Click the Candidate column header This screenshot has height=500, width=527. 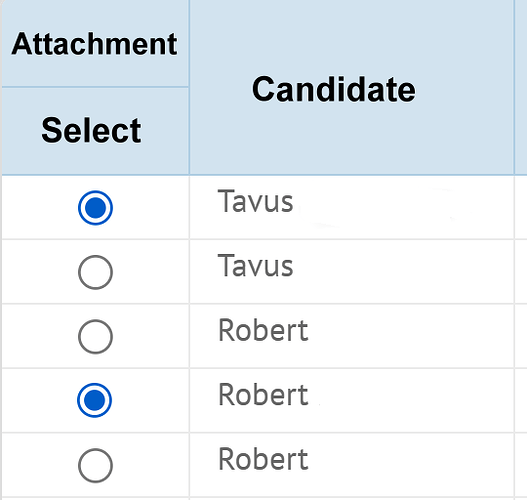click(x=334, y=89)
